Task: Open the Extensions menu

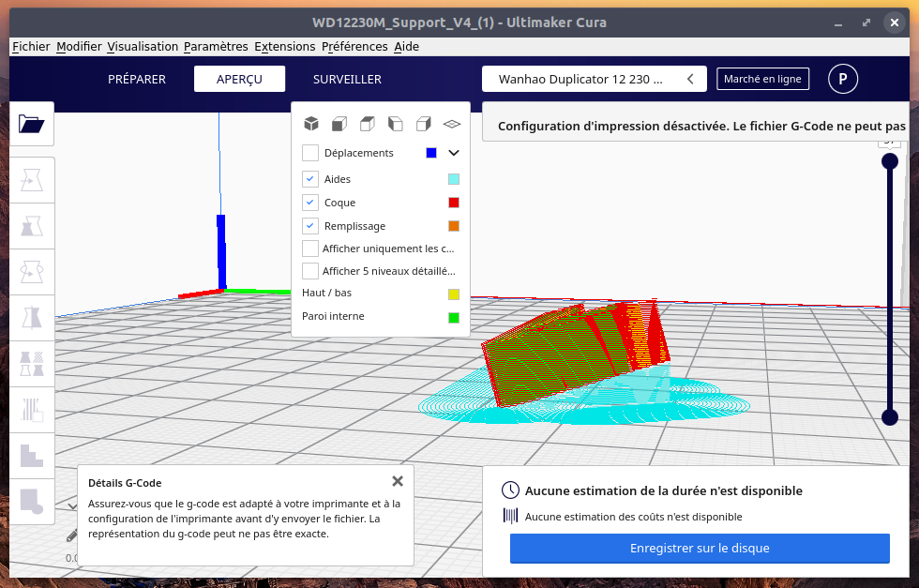Action: [285, 46]
